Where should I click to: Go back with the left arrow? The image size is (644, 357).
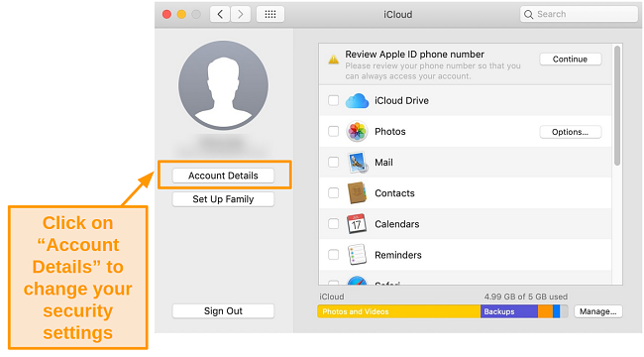(x=220, y=15)
